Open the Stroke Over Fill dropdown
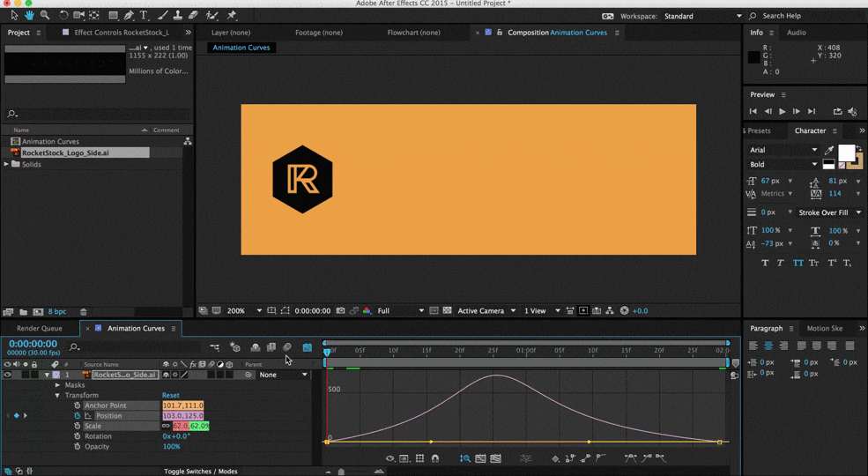 point(828,212)
